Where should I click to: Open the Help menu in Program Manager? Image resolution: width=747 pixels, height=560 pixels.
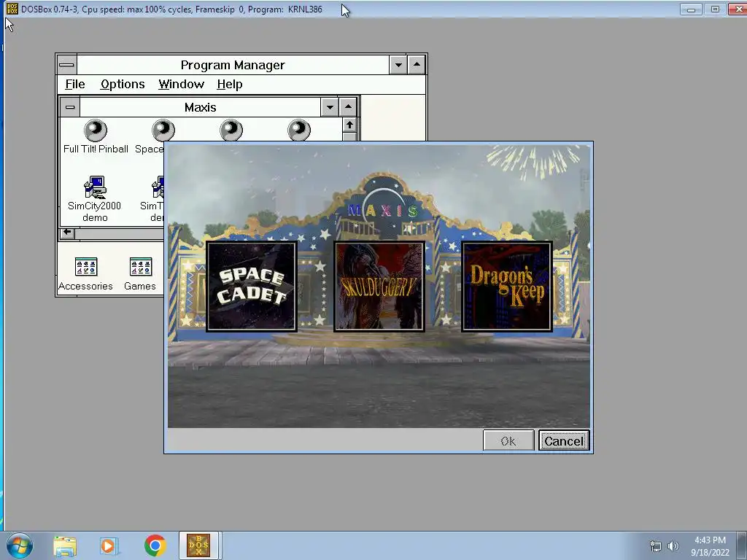(x=230, y=85)
